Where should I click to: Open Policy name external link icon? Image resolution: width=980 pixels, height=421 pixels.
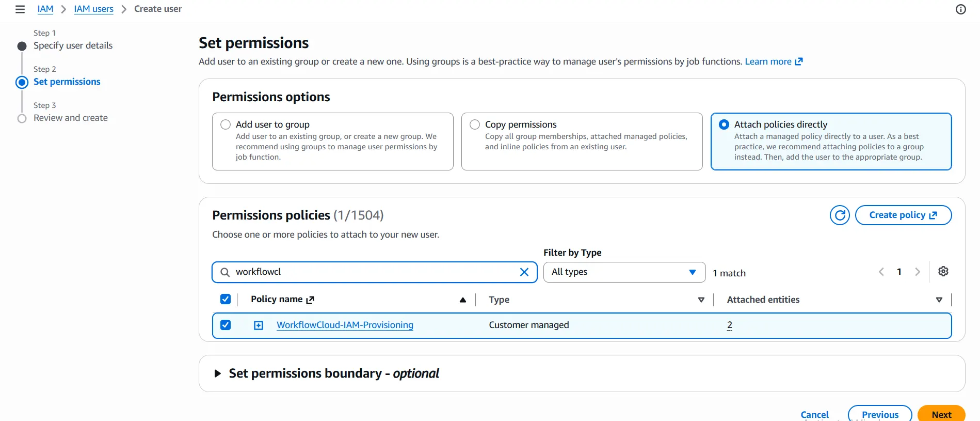tap(310, 300)
